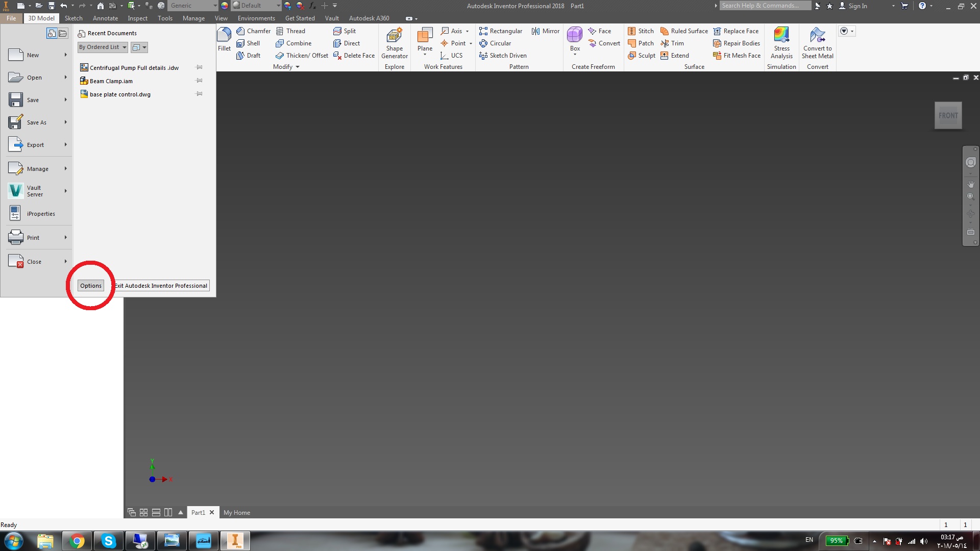Click the Plane work feature icon
Viewport: 980px width, 551px height.
tap(424, 36)
